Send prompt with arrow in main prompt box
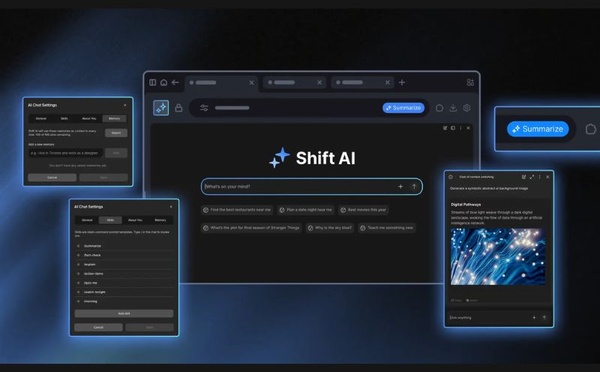This screenshot has height=372, width=600. (x=414, y=186)
